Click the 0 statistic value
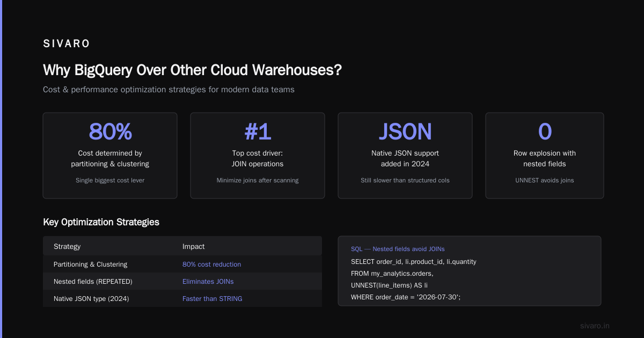The image size is (644, 338). 545,131
